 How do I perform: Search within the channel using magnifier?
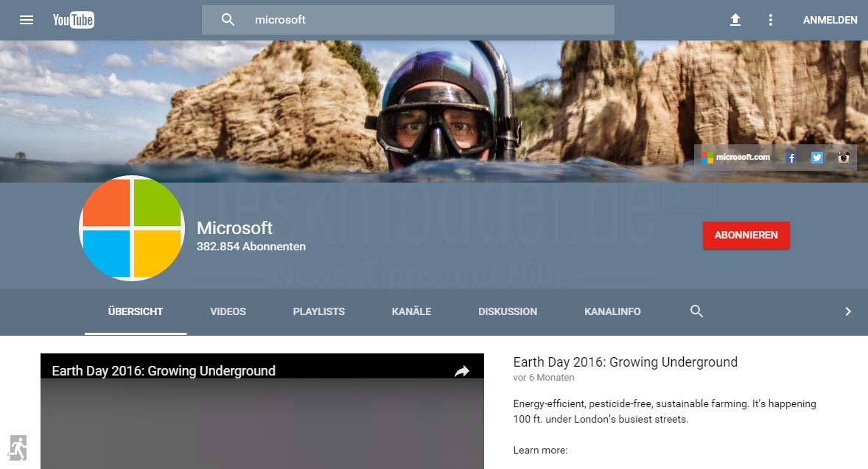[x=696, y=311]
